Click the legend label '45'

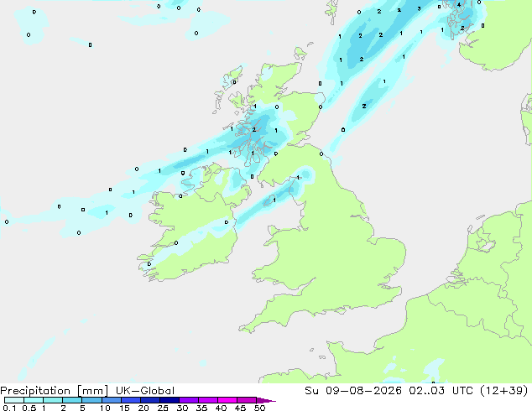pos(240,408)
